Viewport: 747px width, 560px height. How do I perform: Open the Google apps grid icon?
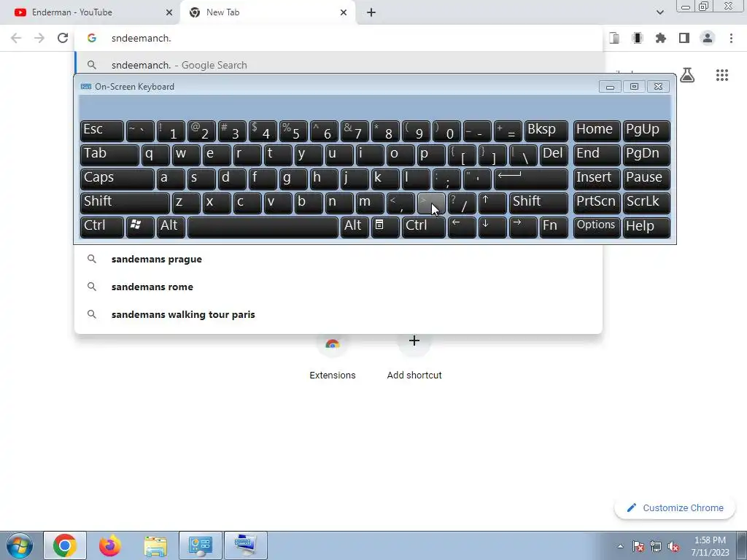pyautogui.click(x=722, y=75)
